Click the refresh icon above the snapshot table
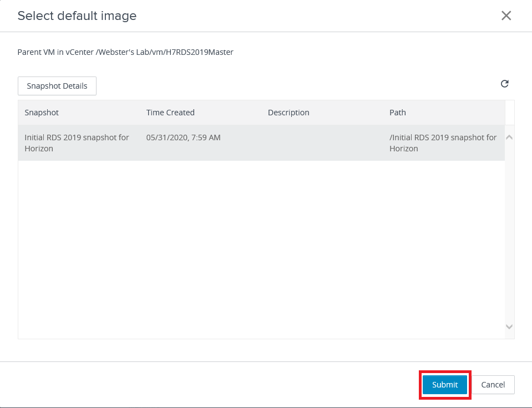The image size is (532, 408). tap(504, 84)
